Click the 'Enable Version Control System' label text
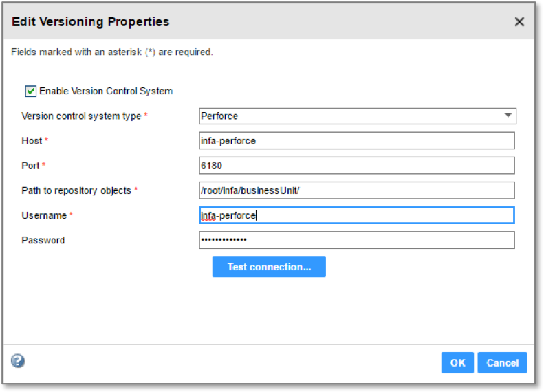This screenshot has width=544, height=392. pyautogui.click(x=105, y=91)
